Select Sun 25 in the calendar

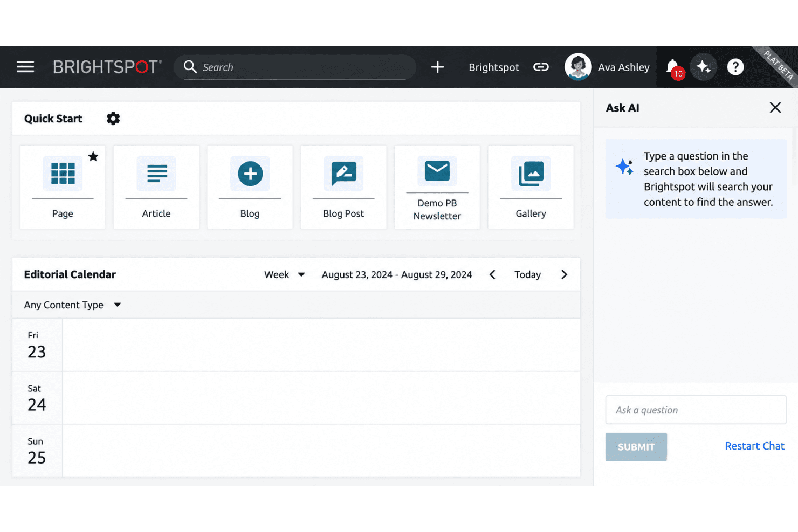click(x=37, y=451)
